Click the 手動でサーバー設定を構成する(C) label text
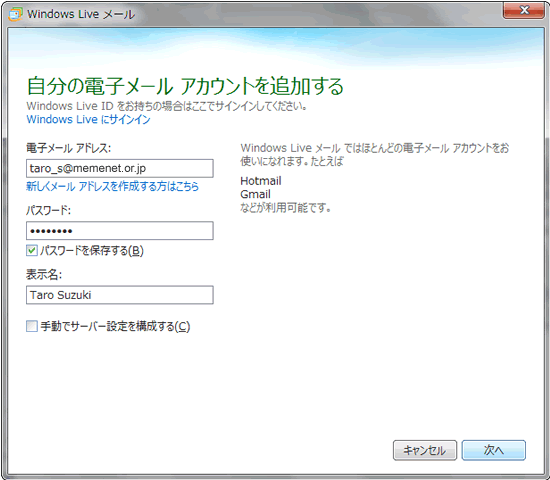Image resolution: width=550 pixels, height=480 pixels. 115,326
